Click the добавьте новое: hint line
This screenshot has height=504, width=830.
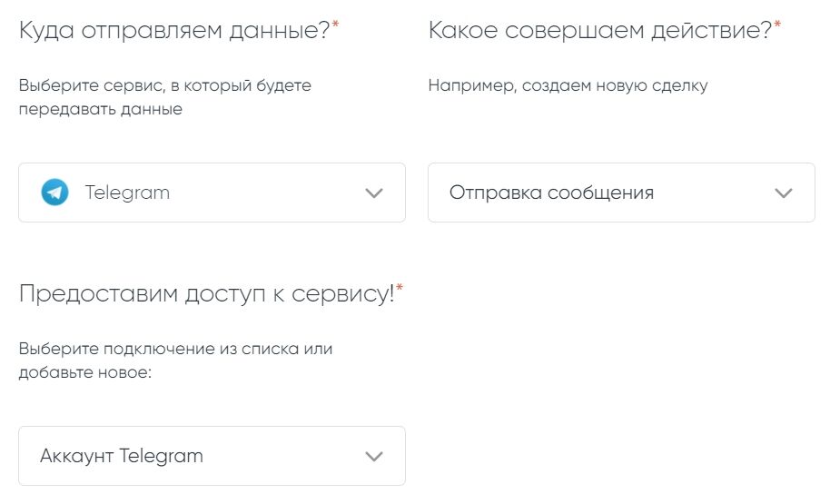coord(84,371)
